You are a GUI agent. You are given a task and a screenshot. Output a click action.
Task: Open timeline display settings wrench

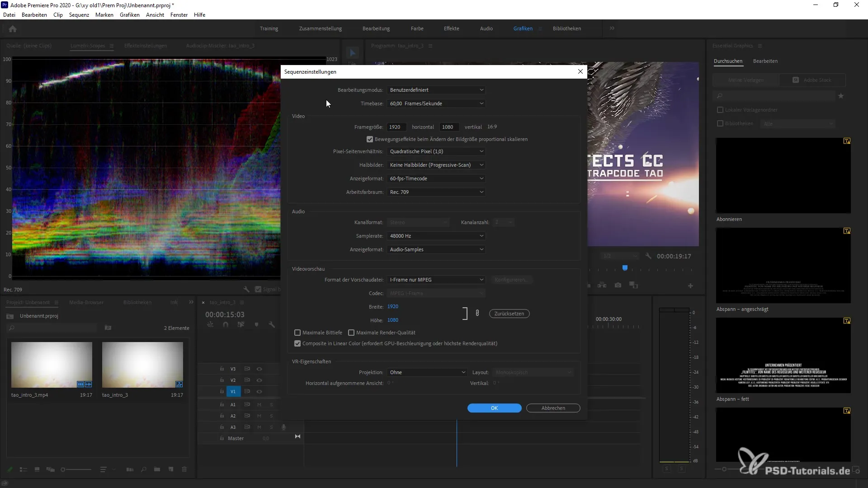click(272, 324)
